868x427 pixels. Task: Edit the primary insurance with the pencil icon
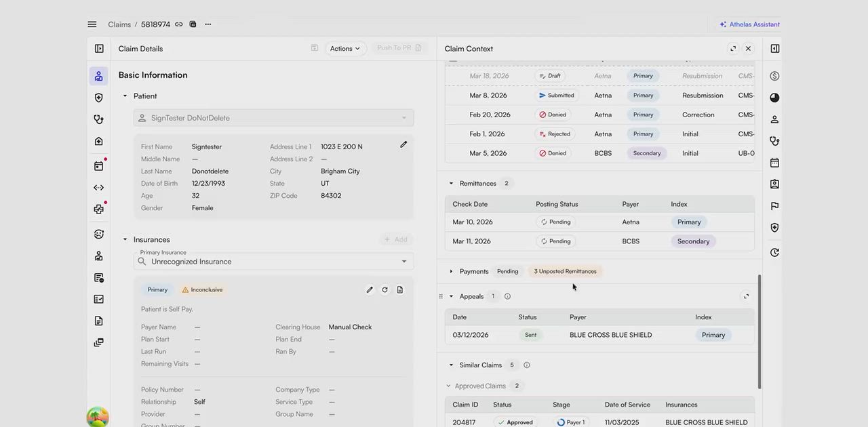[370, 289]
